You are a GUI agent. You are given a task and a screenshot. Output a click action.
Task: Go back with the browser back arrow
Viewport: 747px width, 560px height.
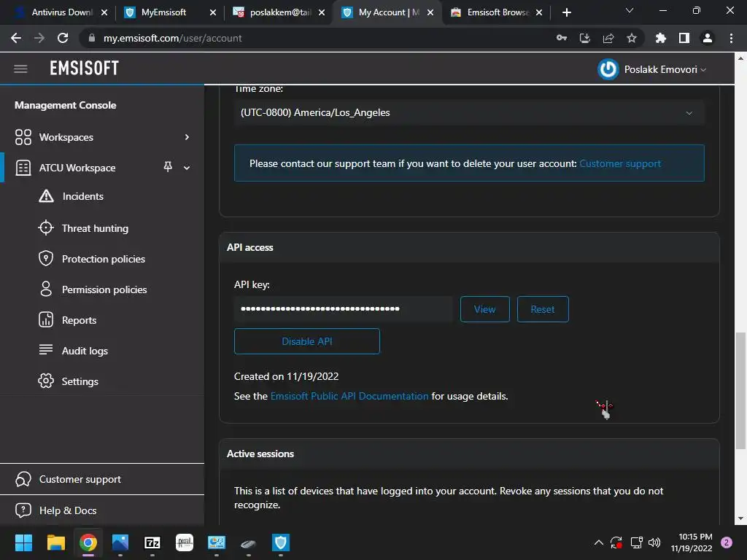[x=16, y=38]
